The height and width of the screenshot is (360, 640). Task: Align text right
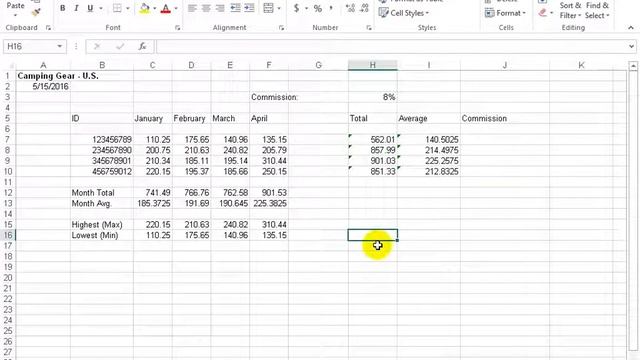(220, 8)
